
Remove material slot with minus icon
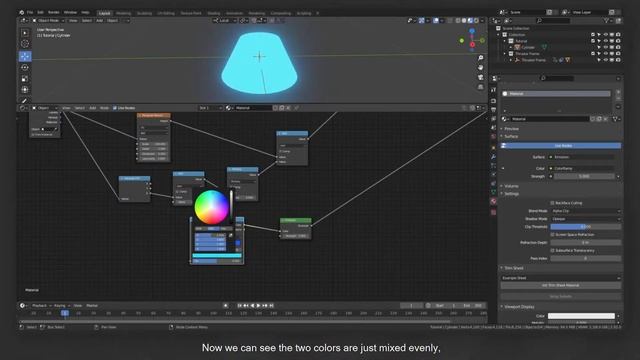point(618,98)
